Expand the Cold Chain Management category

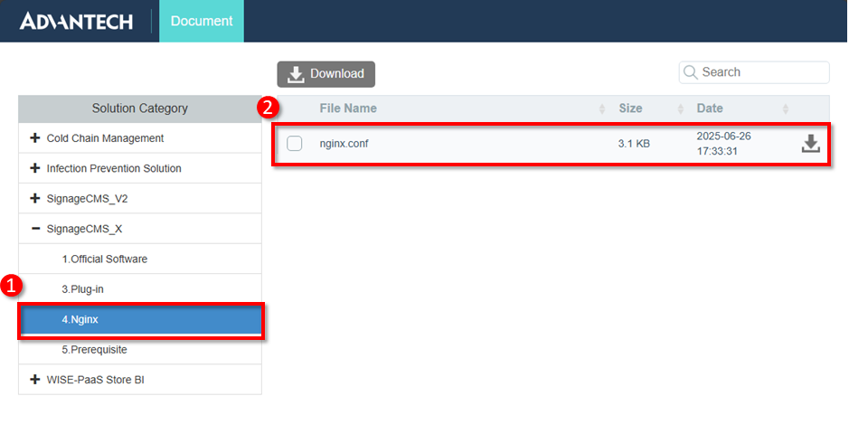coord(35,138)
